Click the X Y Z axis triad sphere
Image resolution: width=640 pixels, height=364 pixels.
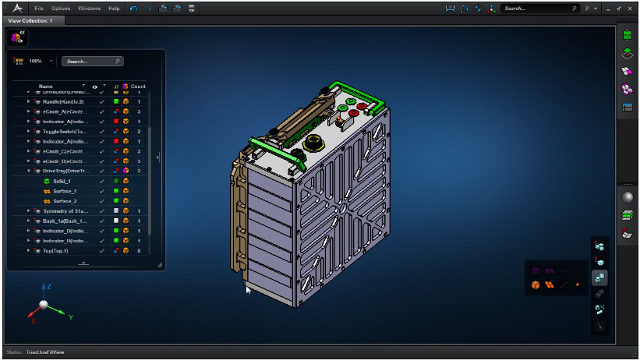click(x=44, y=305)
